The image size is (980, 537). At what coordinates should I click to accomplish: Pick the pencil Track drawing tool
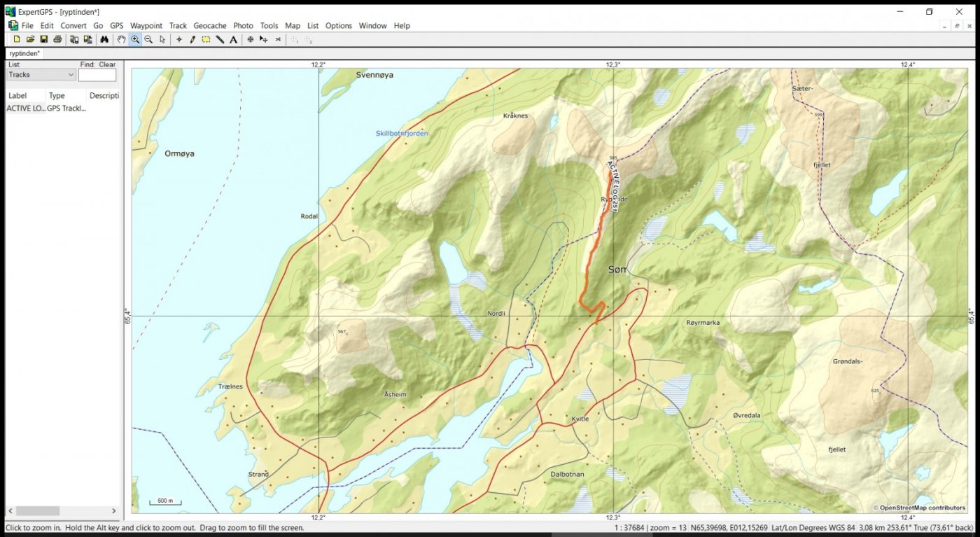coord(192,40)
